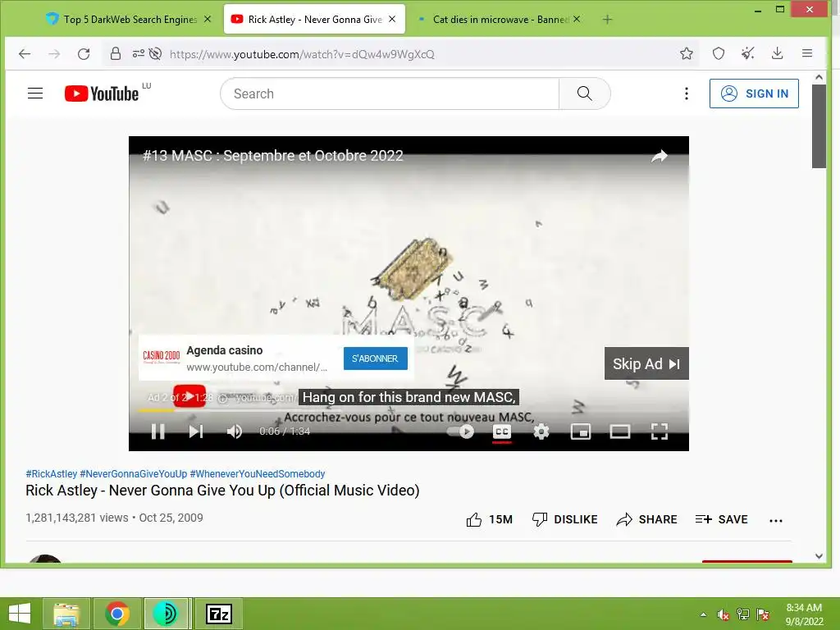
Task: Open 7-Zip from taskbar
Action: 219,614
